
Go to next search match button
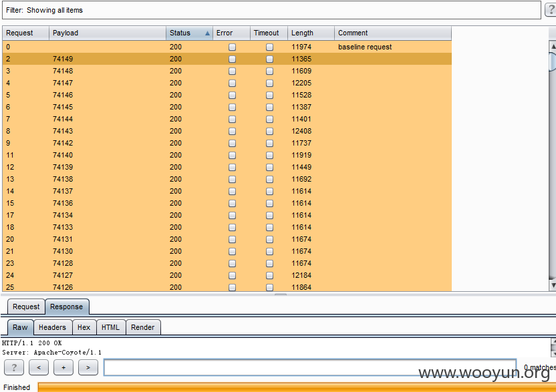coord(88,367)
